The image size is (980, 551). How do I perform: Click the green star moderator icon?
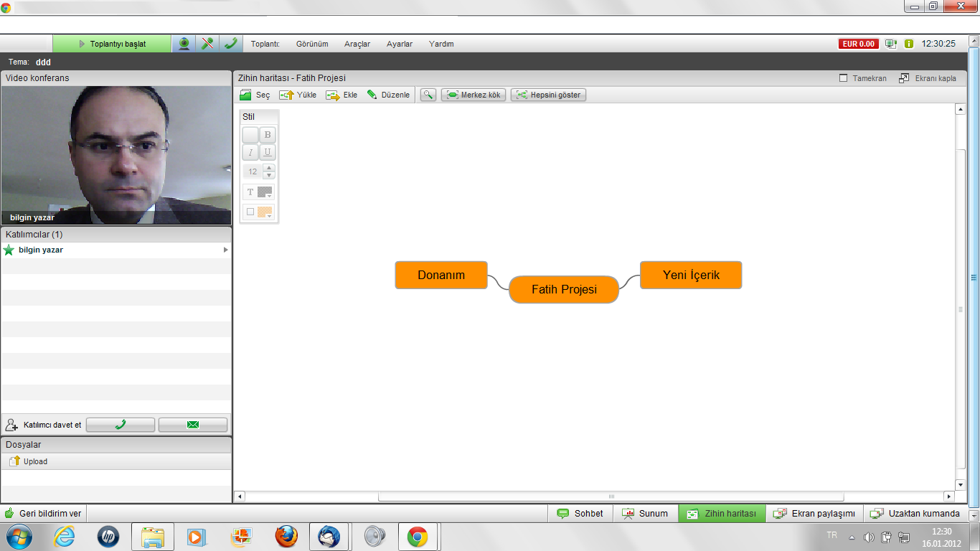pyautogui.click(x=9, y=250)
